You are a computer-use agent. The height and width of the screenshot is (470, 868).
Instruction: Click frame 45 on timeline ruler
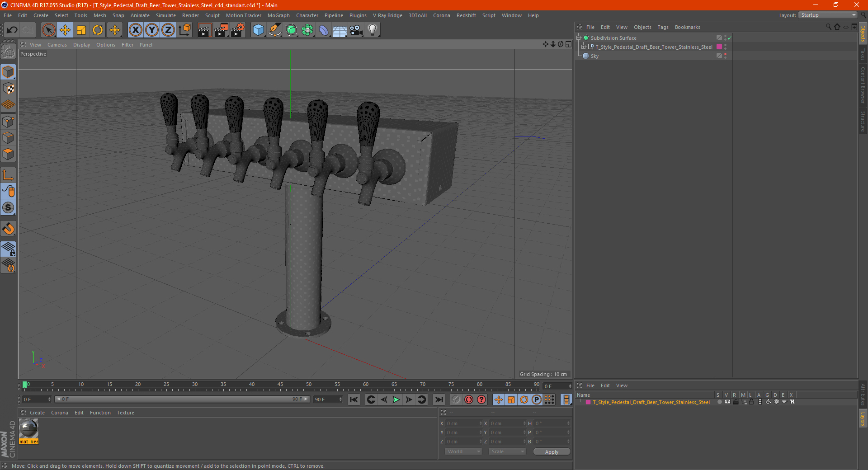click(280, 385)
